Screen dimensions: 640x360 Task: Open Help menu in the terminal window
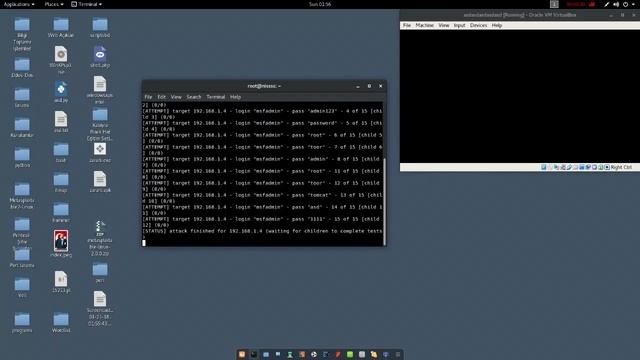click(235, 97)
